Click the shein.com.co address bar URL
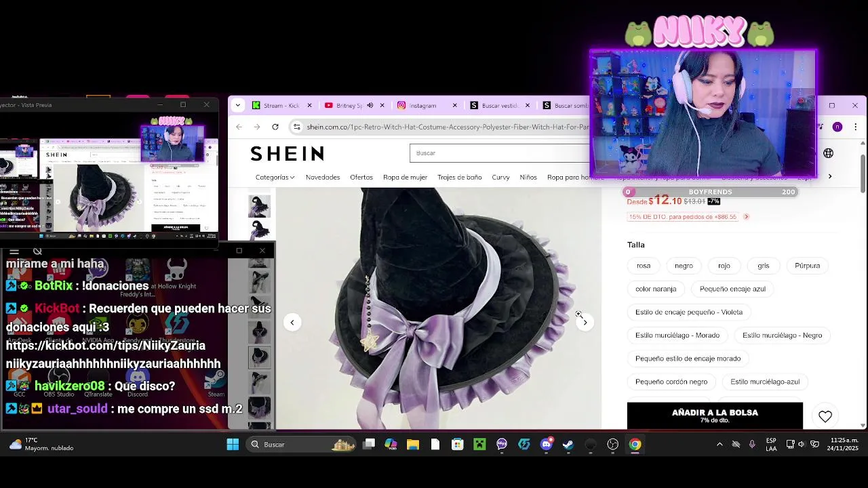 (x=448, y=127)
